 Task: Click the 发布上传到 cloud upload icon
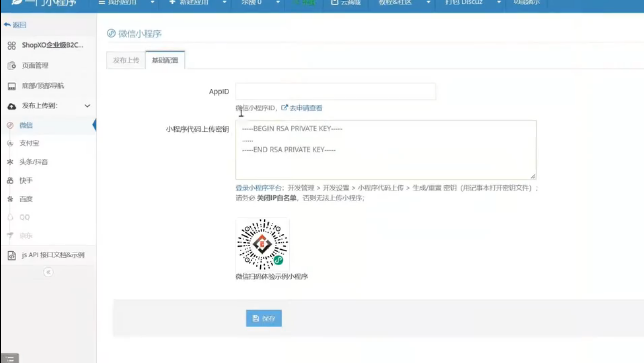click(x=12, y=106)
